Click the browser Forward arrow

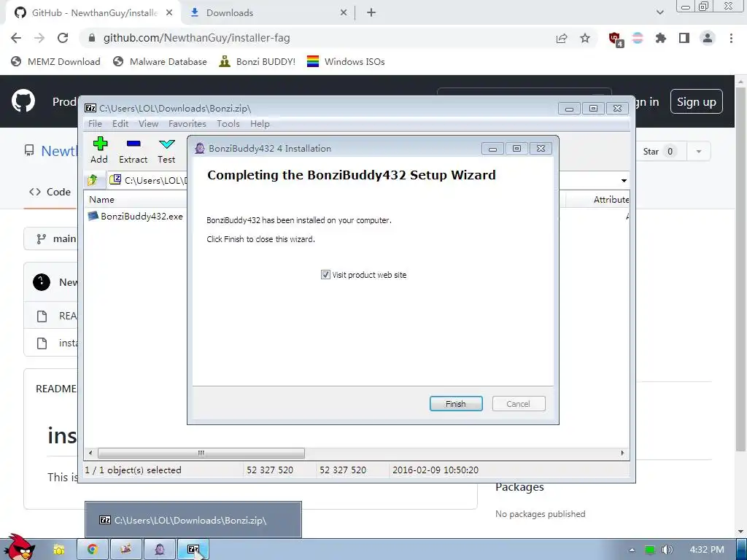[x=39, y=38]
